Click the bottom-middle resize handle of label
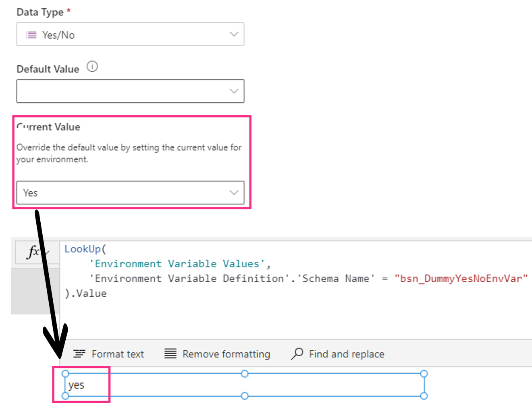This screenshot has width=532, height=403. [244, 396]
